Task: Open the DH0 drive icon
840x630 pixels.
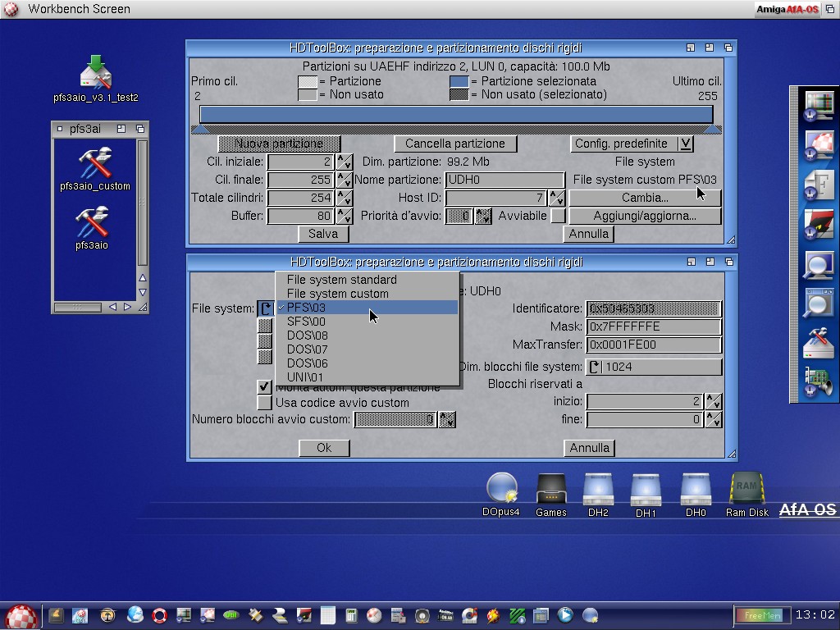Action: (x=696, y=490)
